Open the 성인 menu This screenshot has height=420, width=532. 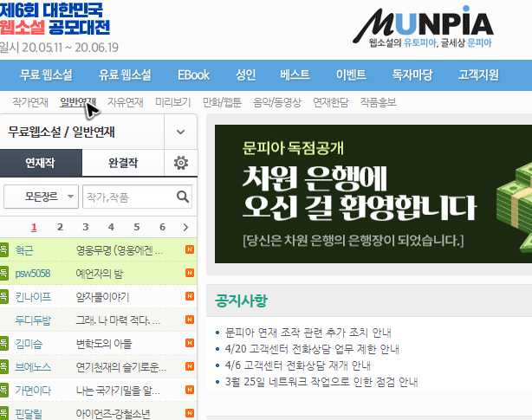pyautogui.click(x=246, y=75)
